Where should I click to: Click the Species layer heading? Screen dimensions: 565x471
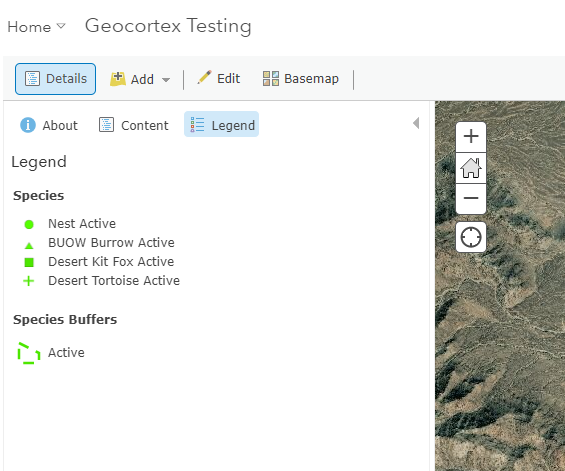coord(39,196)
